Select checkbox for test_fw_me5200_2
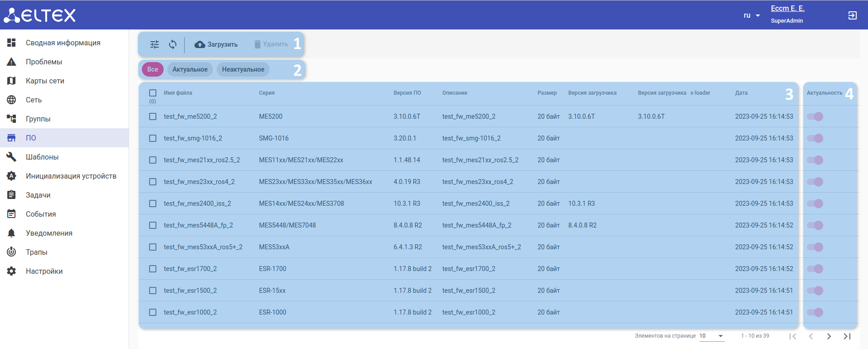The width and height of the screenshot is (868, 349). click(153, 116)
